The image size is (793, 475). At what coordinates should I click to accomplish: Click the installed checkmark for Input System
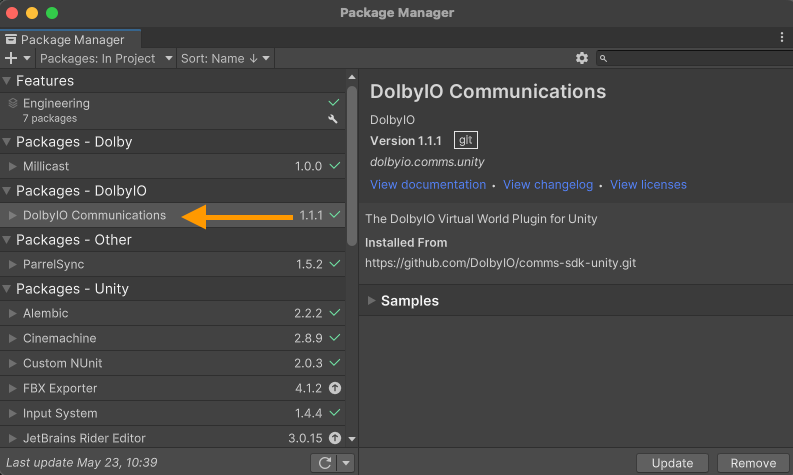[x=335, y=413]
